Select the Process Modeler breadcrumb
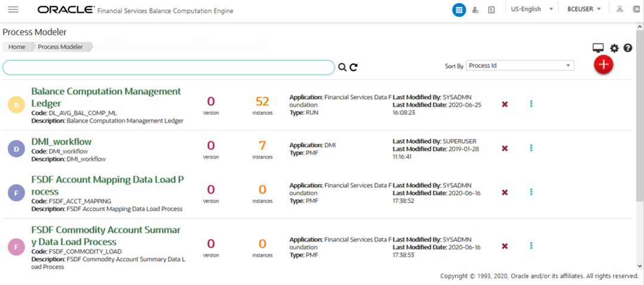The width and height of the screenshot is (644, 285). point(60,47)
